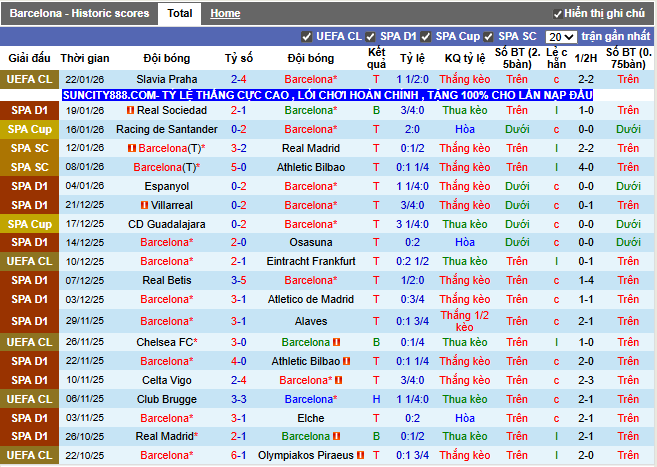This screenshot has width=657, height=467.
Task: Click UEFA CL league label dated 22/01/26
Action: click(29, 79)
